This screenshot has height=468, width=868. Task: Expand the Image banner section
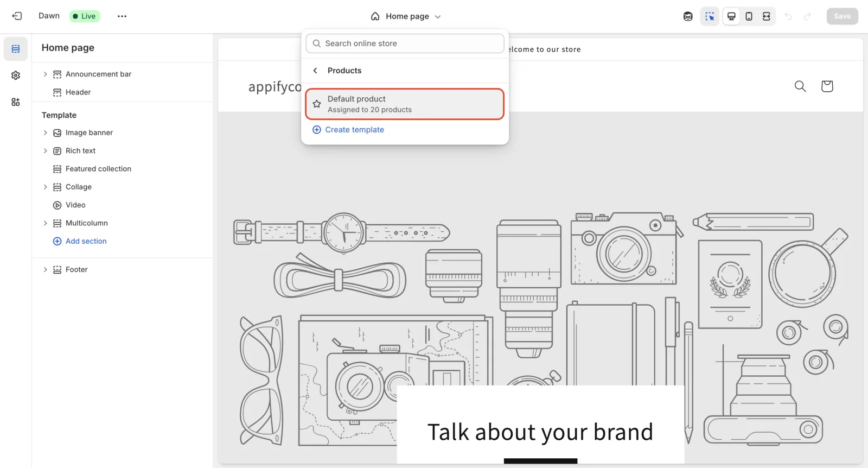(x=46, y=133)
